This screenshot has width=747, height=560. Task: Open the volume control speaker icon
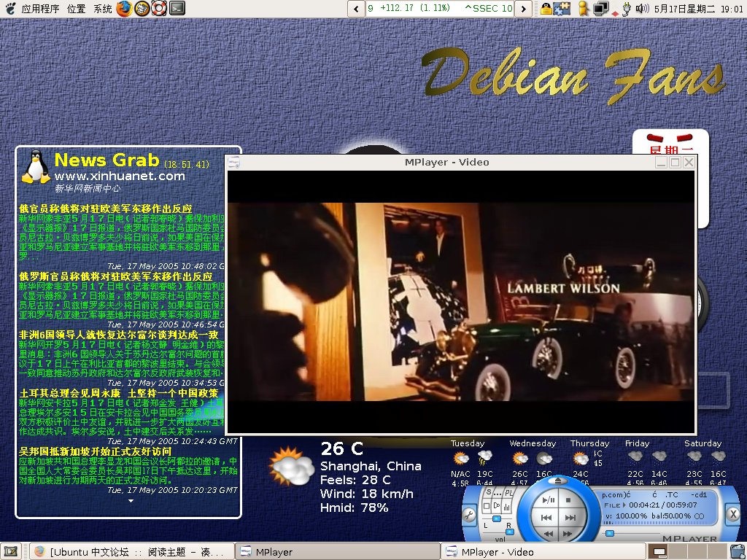coord(642,8)
